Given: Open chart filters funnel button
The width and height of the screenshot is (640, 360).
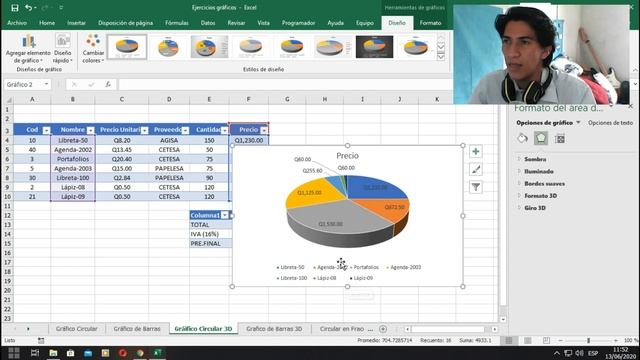Looking at the screenshot, I should tap(476, 187).
